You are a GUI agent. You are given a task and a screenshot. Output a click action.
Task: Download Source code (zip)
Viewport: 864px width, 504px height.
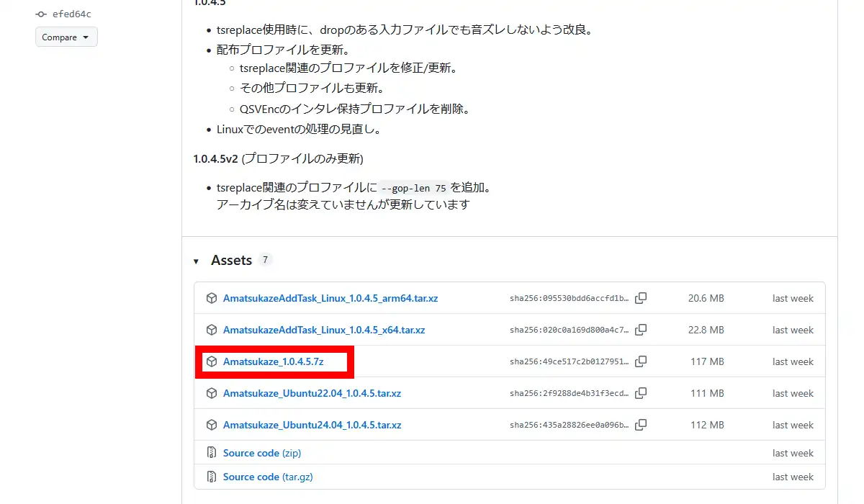click(261, 453)
